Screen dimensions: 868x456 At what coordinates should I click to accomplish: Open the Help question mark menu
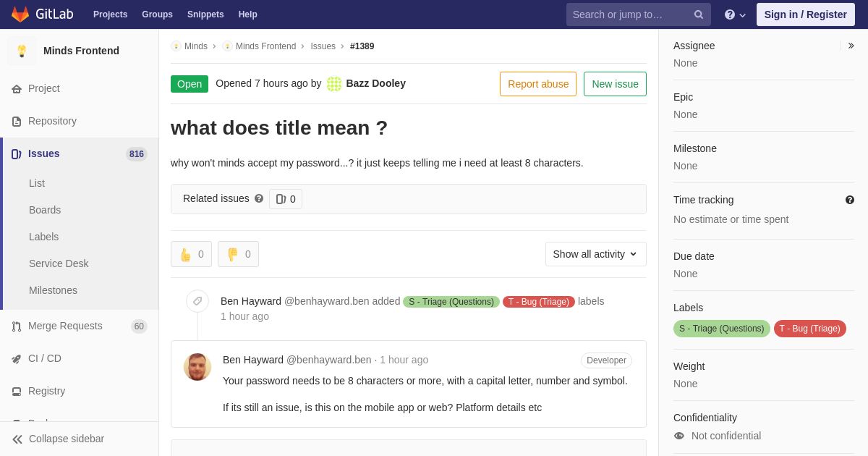coord(735,14)
